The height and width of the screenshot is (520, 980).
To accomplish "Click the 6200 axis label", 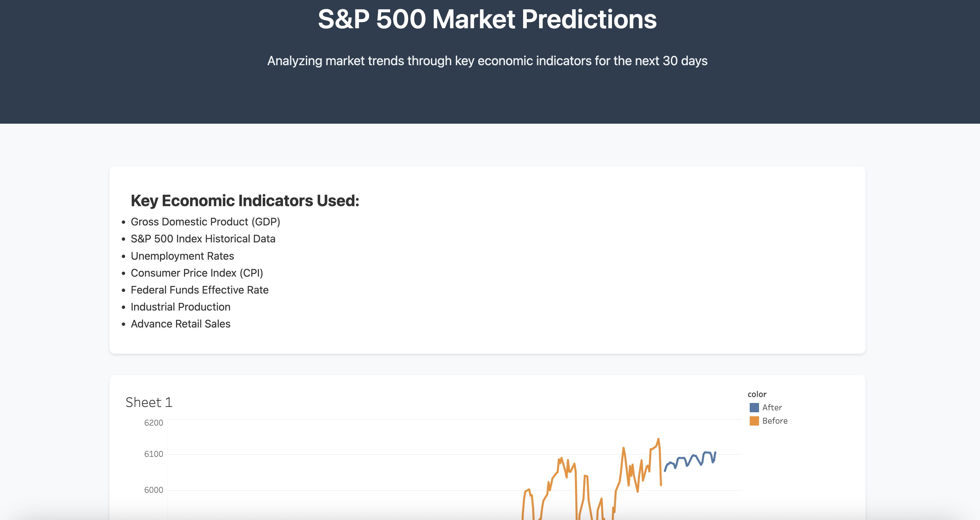I will point(153,423).
